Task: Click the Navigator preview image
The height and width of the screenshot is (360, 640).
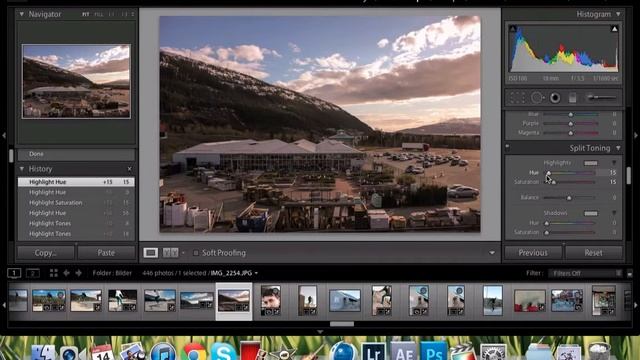Action: pos(76,82)
